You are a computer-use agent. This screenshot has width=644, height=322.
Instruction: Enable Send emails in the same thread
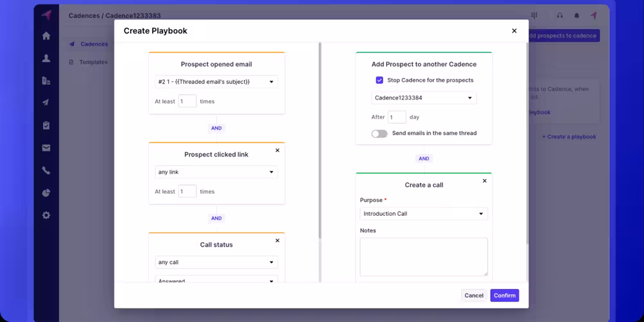[x=379, y=133]
